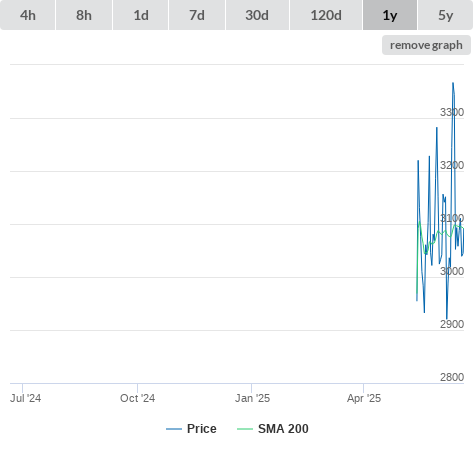Click the blue Price legend line marker
Screen dimensions: 474x455
point(174,429)
